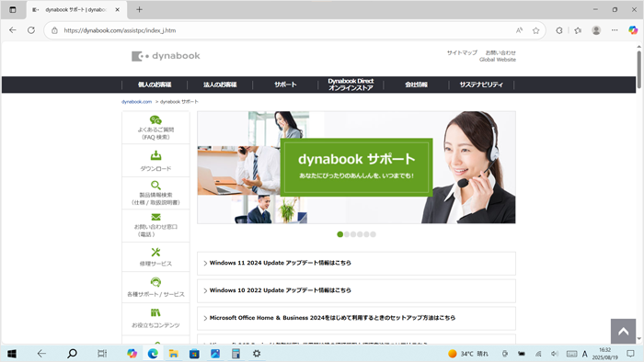The width and height of the screenshot is (644, 362).
Task: Open File Explorer from taskbar
Action: (x=173, y=354)
